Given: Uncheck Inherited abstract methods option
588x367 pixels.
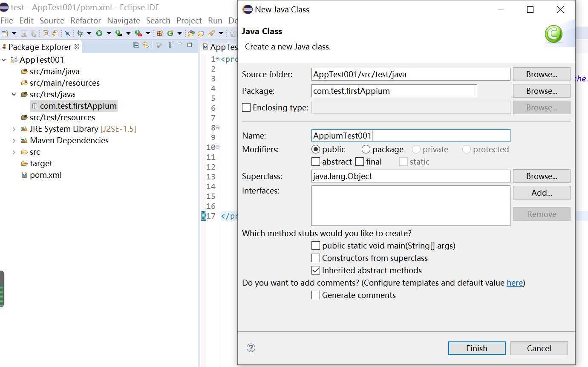Looking at the screenshot, I should coord(316,270).
